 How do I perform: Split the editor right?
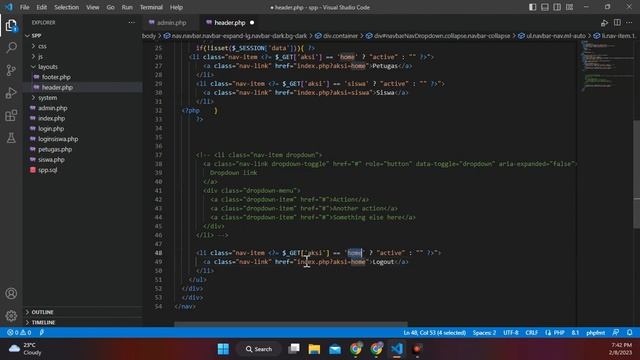pyautogui.click(x=617, y=22)
